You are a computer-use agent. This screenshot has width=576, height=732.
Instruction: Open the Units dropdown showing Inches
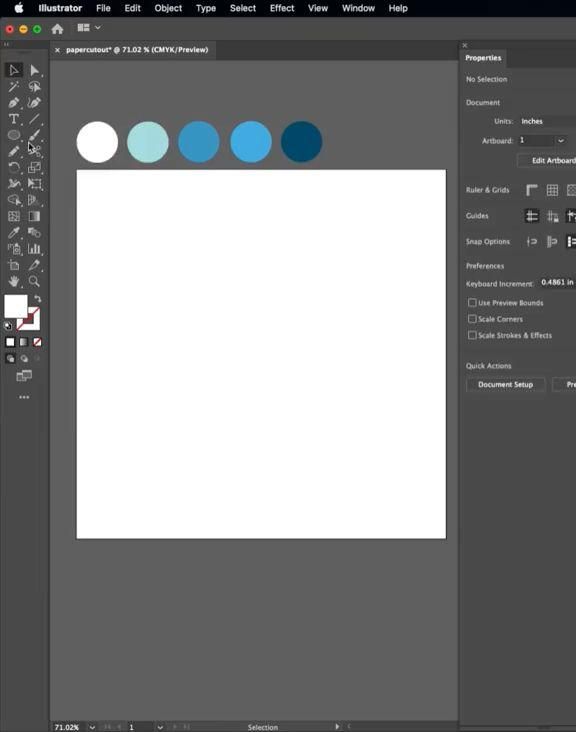(547, 121)
